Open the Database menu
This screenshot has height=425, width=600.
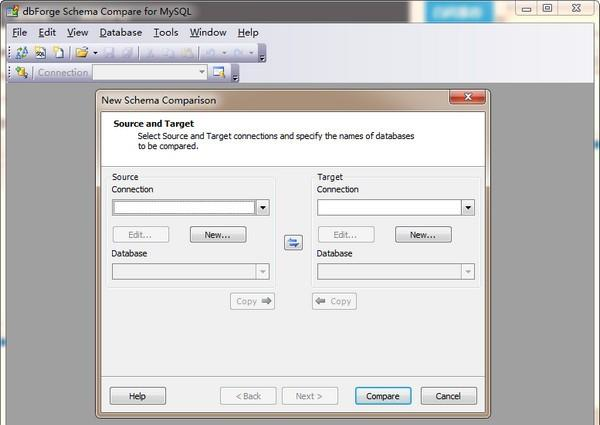click(121, 33)
